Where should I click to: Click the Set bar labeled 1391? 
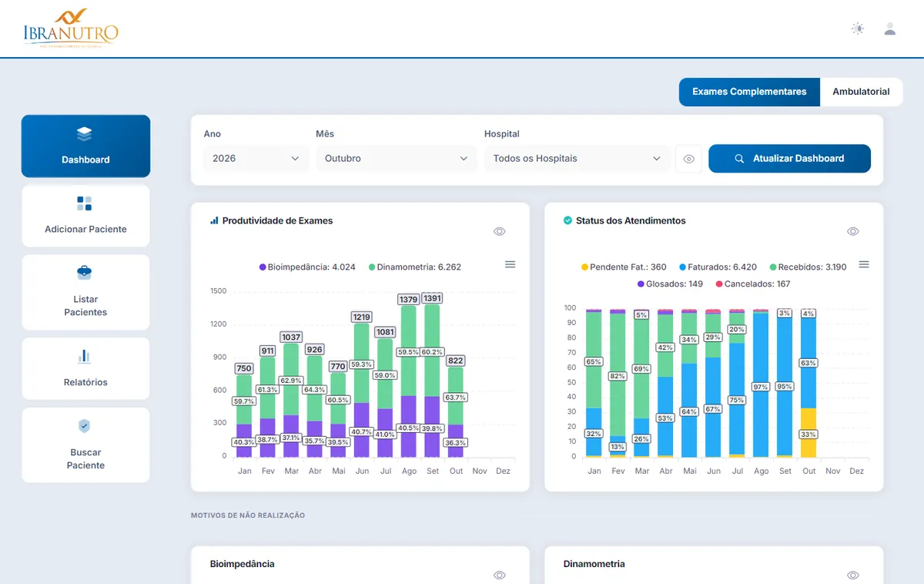pos(433,381)
